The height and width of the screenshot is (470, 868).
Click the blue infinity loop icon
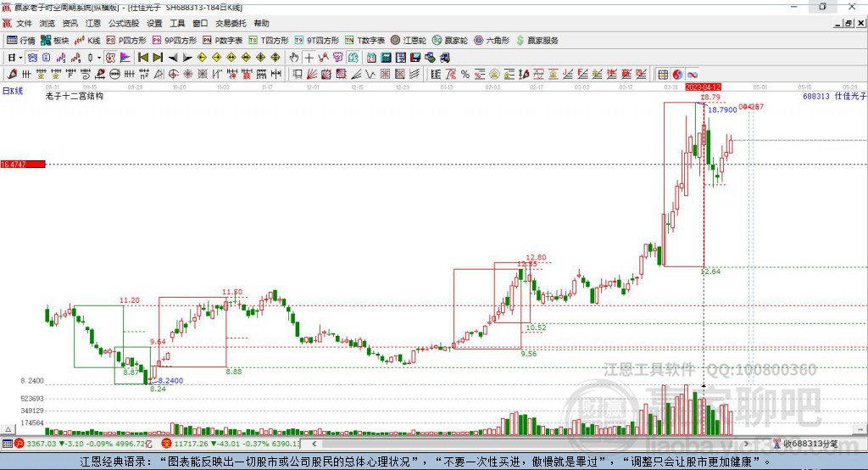pyautogui.click(x=693, y=75)
